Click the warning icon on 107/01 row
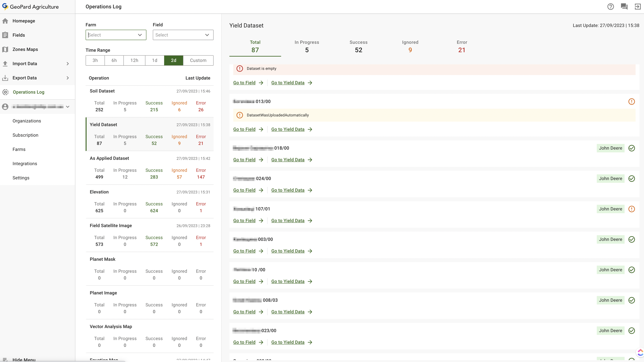This screenshot has width=644, height=362. coord(631,209)
